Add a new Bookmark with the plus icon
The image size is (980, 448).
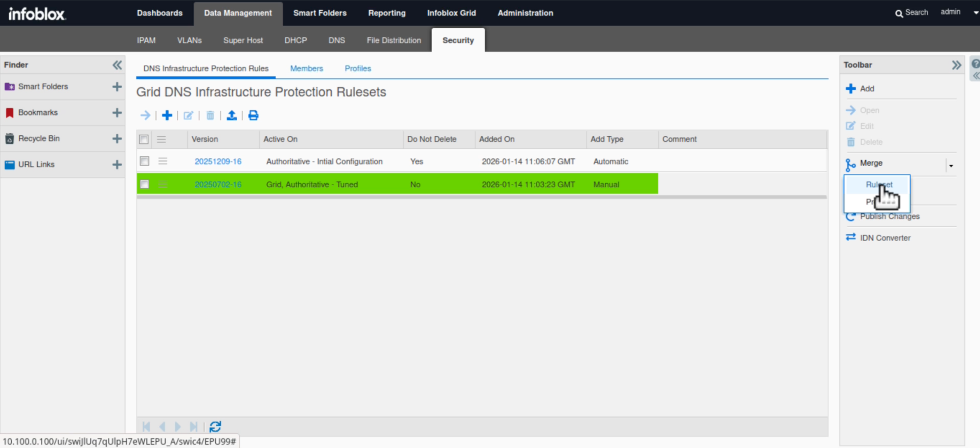117,112
